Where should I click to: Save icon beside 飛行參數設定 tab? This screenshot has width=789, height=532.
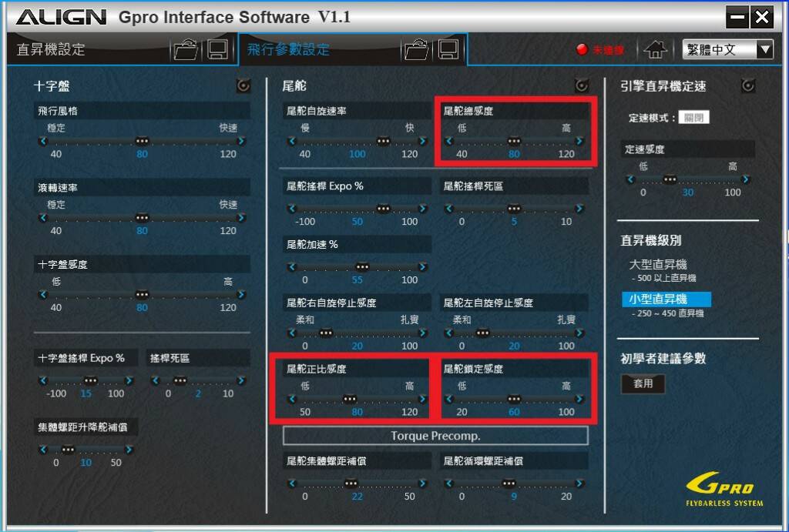[x=448, y=50]
